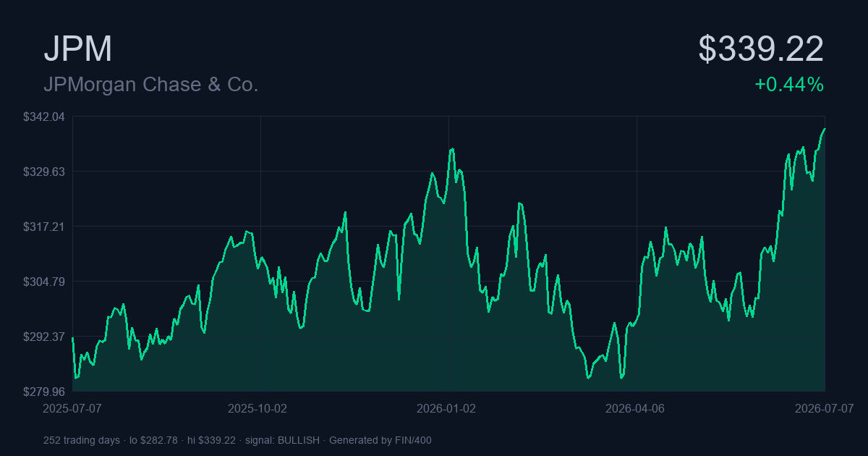Image resolution: width=868 pixels, height=456 pixels.
Task: Click the Generated by FIN/400 text
Action: pos(380,440)
